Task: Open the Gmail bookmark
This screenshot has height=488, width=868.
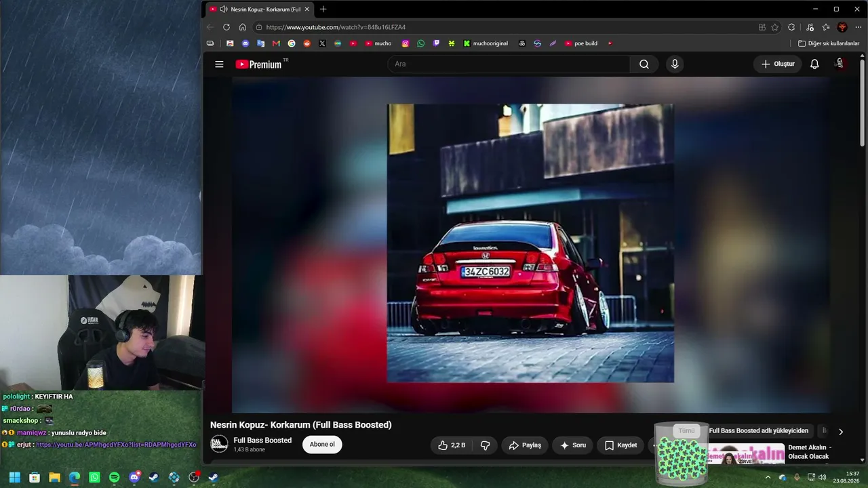Action: (x=276, y=43)
